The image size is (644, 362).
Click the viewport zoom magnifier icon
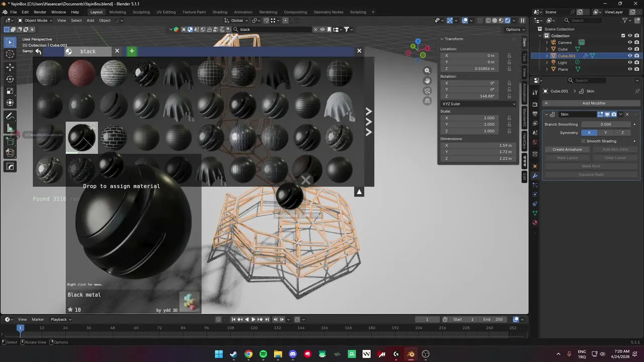[427, 71]
